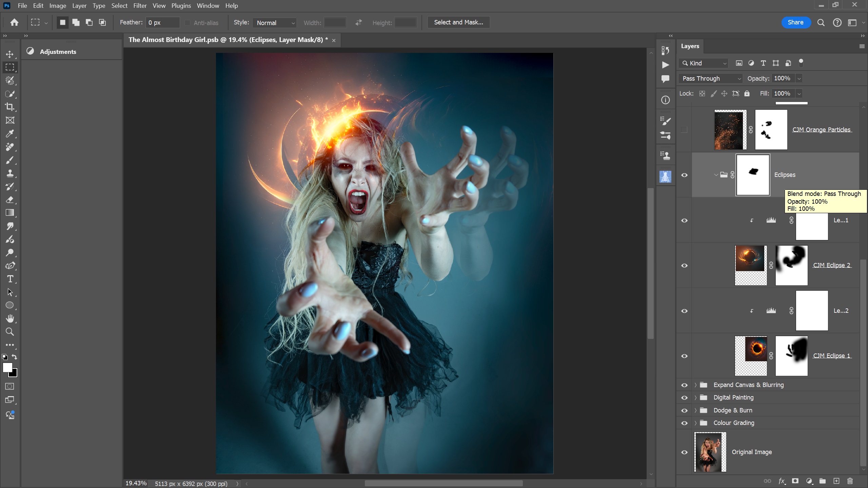Select the Hand tool
Screen dimensions: 868x488
coord(10,319)
